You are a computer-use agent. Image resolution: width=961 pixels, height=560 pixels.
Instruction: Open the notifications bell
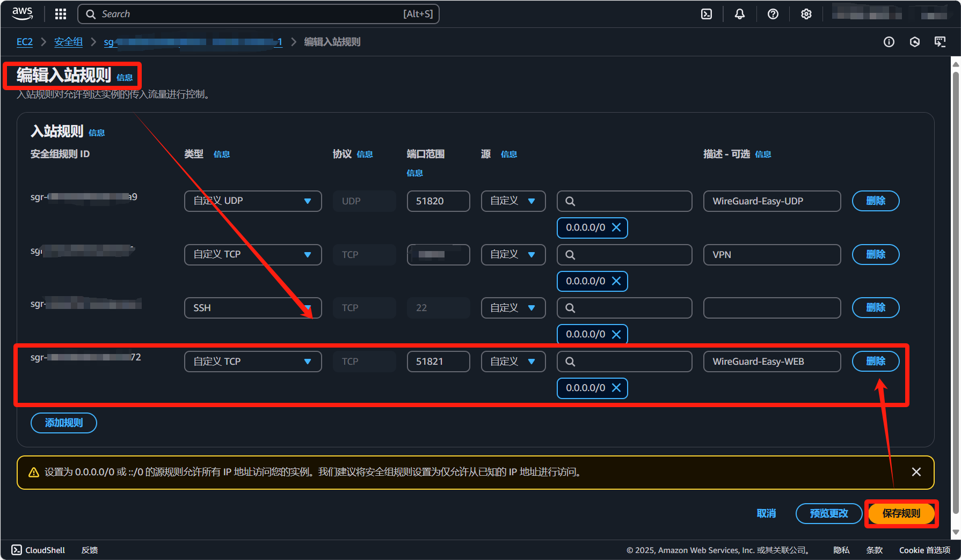(x=739, y=14)
